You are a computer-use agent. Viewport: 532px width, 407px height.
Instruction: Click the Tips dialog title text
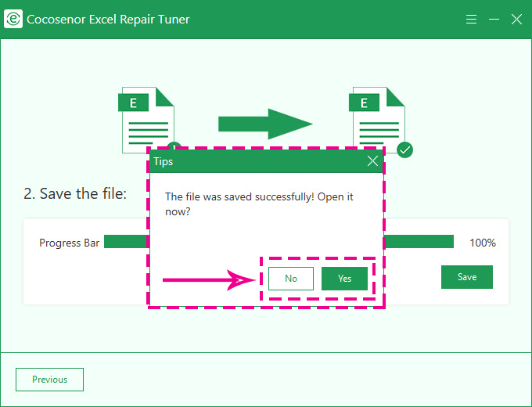[x=164, y=161]
